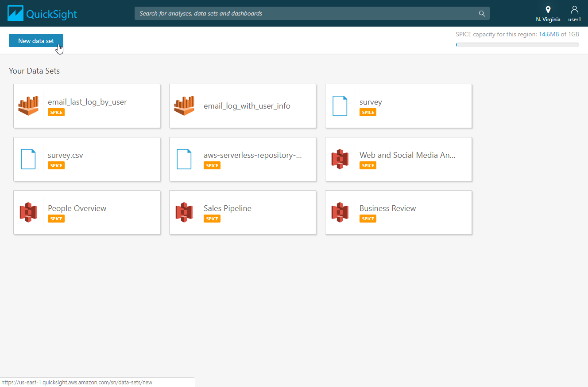This screenshot has width=588, height=387.
Task: Click the file icon of survey.csv
Action: tap(28, 159)
